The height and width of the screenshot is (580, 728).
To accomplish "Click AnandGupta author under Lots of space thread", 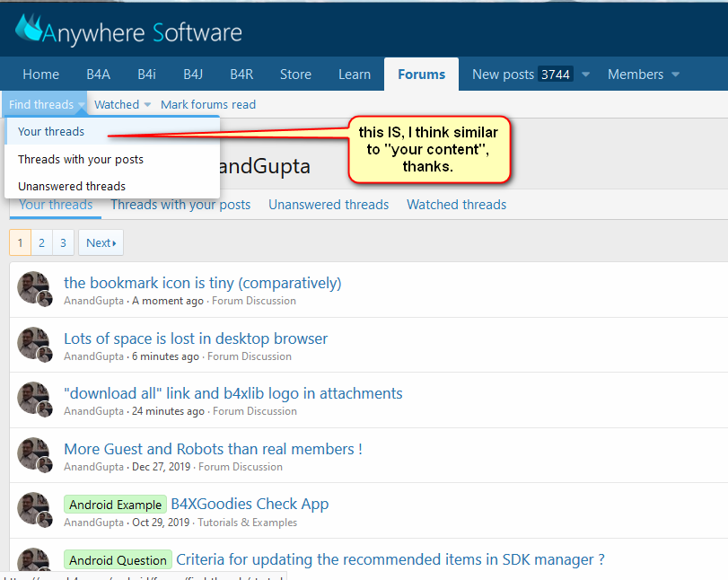I will [x=93, y=356].
